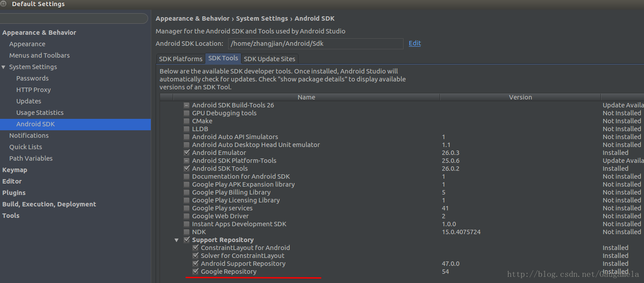Click NDK version 15.0.4075724 cell

coord(461,232)
